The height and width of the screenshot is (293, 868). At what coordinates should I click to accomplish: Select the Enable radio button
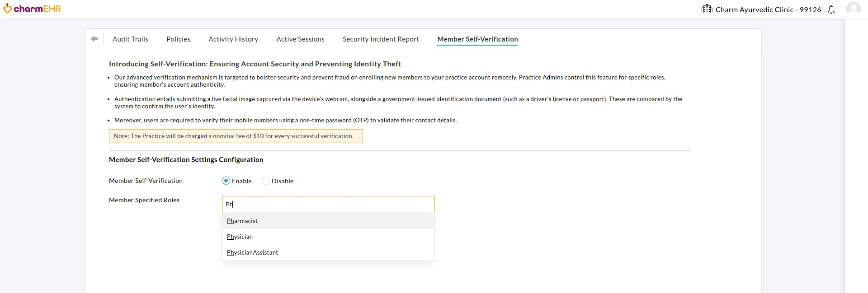[x=226, y=181]
